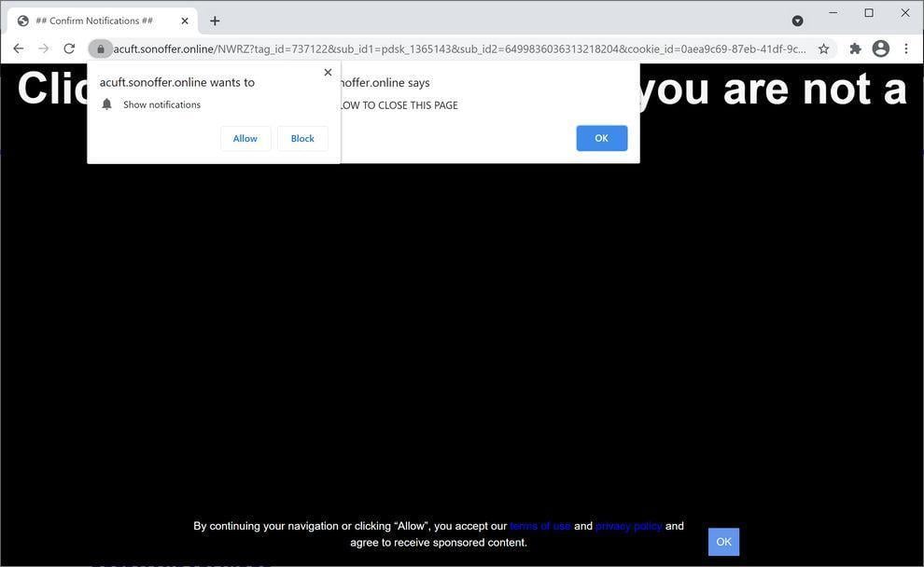Click the forward navigation arrow
The width and height of the screenshot is (924, 567).
pos(43,48)
